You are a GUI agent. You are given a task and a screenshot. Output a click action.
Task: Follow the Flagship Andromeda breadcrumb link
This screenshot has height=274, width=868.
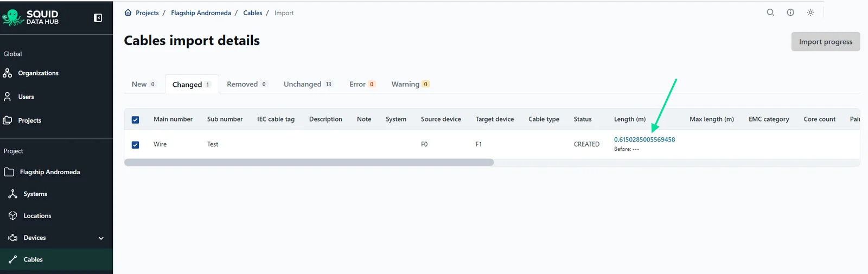(201, 13)
